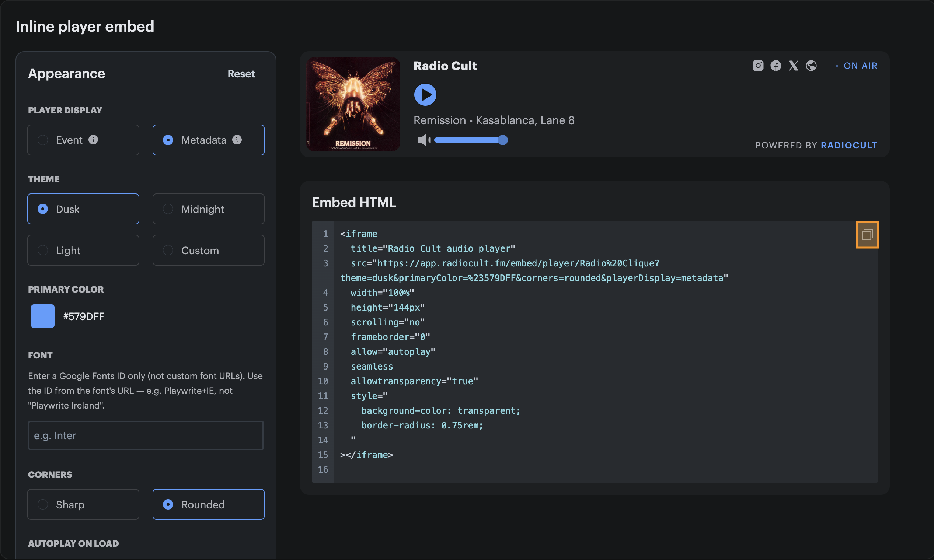Show info tooltip for Metadata display
934x560 pixels.
tap(237, 140)
